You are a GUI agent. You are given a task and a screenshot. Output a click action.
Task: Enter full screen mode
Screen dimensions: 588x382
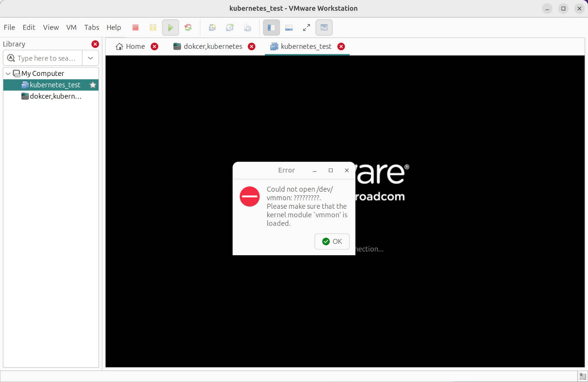[x=306, y=27]
